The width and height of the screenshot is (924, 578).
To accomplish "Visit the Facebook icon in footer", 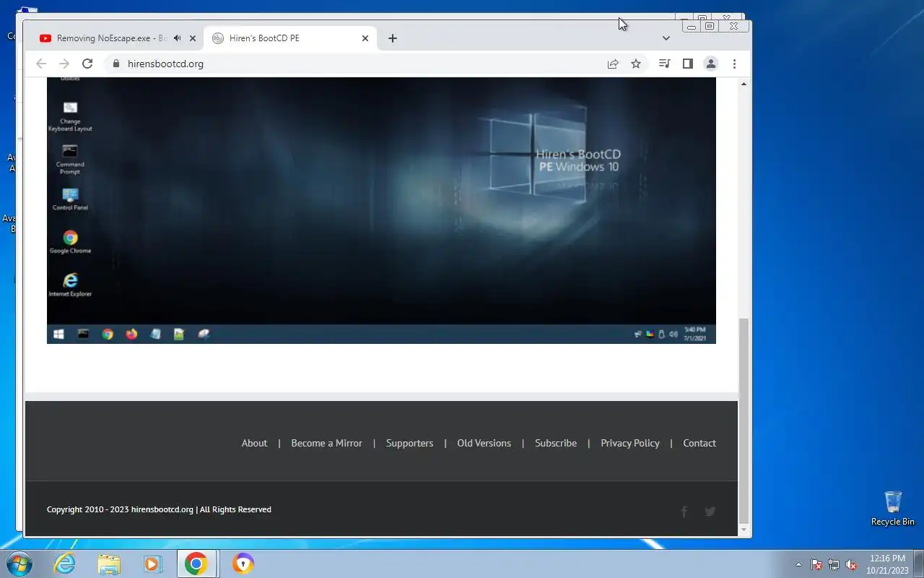I will click(684, 512).
